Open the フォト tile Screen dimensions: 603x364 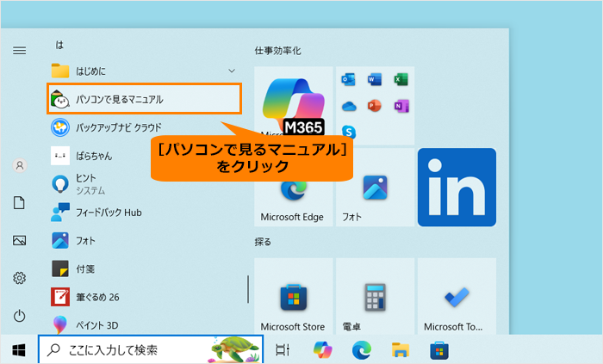376,188
